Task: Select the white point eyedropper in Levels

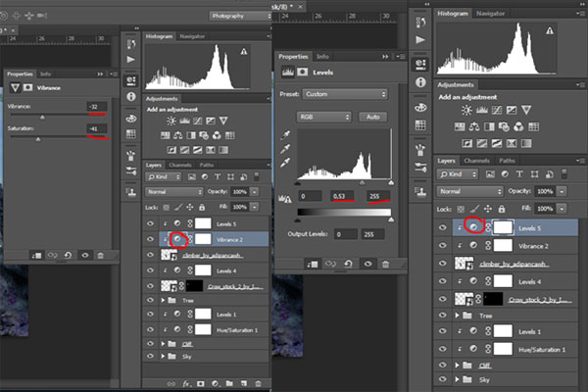Action: click(285, 165)
